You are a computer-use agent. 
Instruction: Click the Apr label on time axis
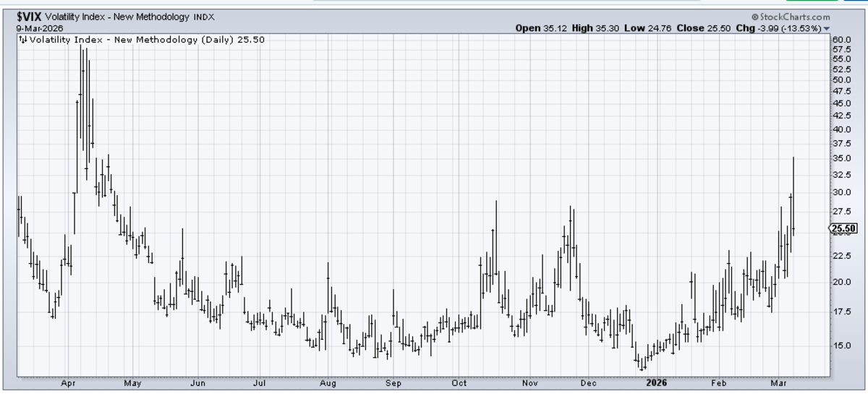pos(69,384)
